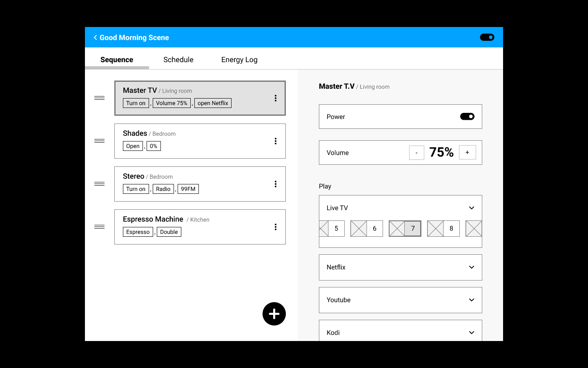588x368 pixels.
Task: Go back using the Good Morning Scene arrow
Action: click(x=96, y=38)
